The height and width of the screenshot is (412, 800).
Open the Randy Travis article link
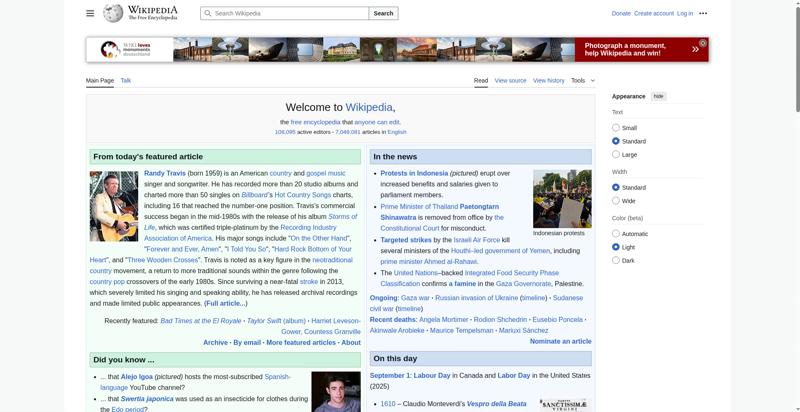pyautogui.click(x=165, y=173)
